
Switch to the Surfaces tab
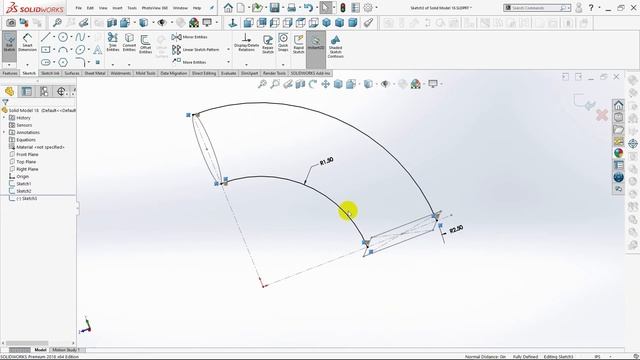[x=72, y=73]
